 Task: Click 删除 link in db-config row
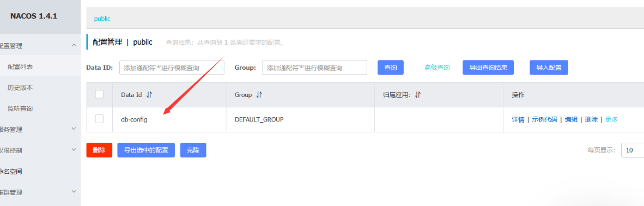592,120
